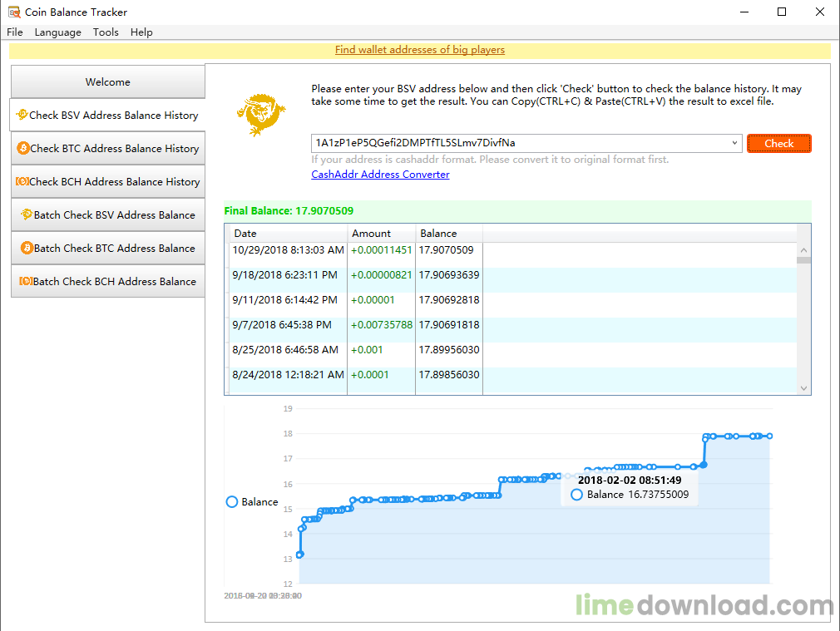Open Check BSV Address Balance History tab
The image size is (840, 631).
click(107, 116)
